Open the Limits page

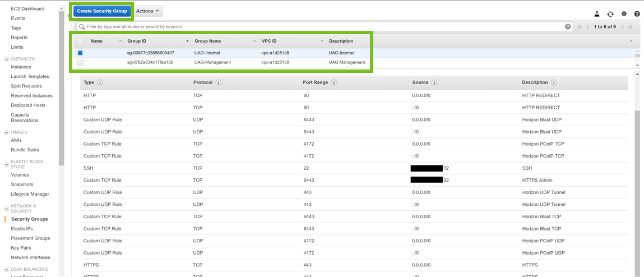[17, 47]
